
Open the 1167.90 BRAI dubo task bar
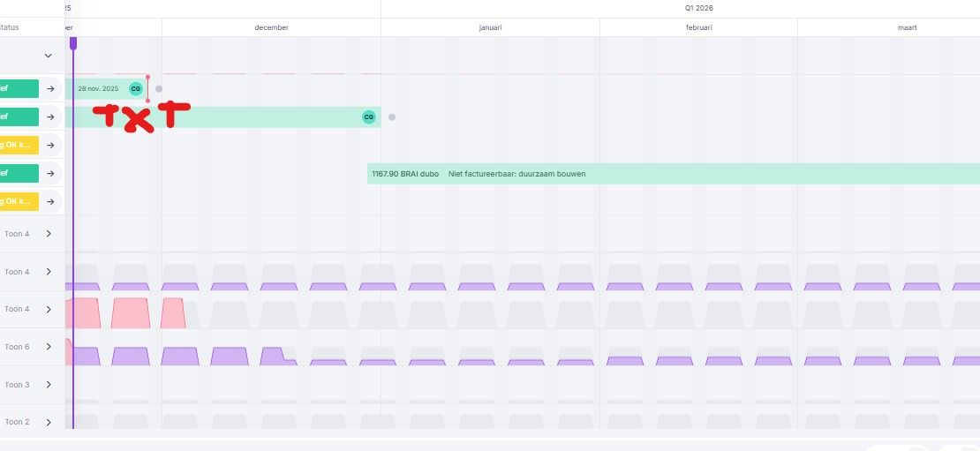[674, 174]
